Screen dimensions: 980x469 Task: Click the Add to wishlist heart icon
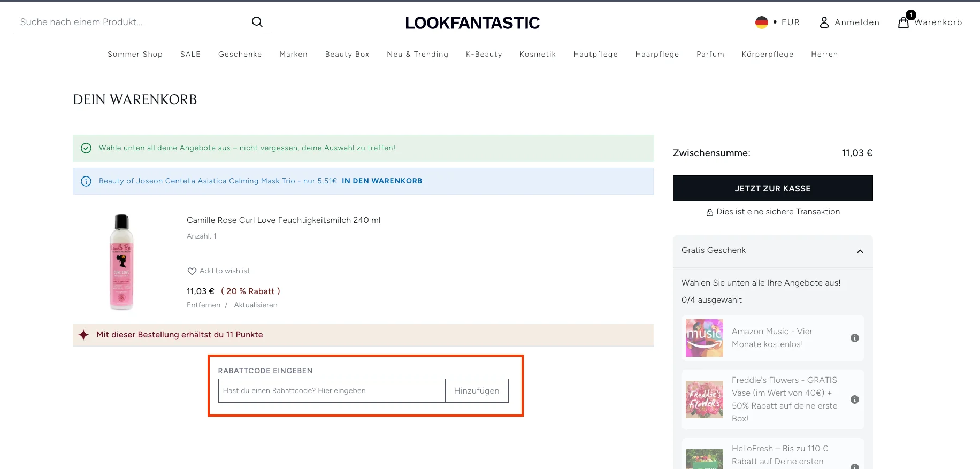click(x=192, y=271)
